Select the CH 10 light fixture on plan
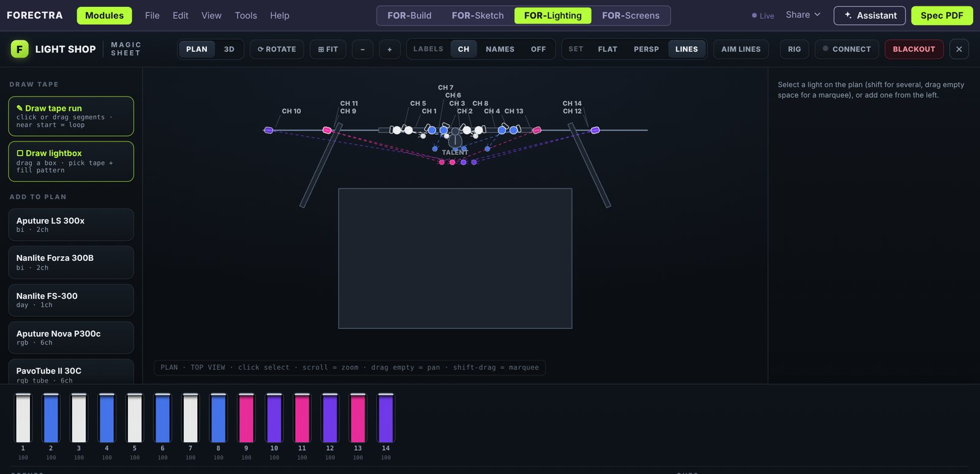980x474 pixels. click(x=268, y=130)
